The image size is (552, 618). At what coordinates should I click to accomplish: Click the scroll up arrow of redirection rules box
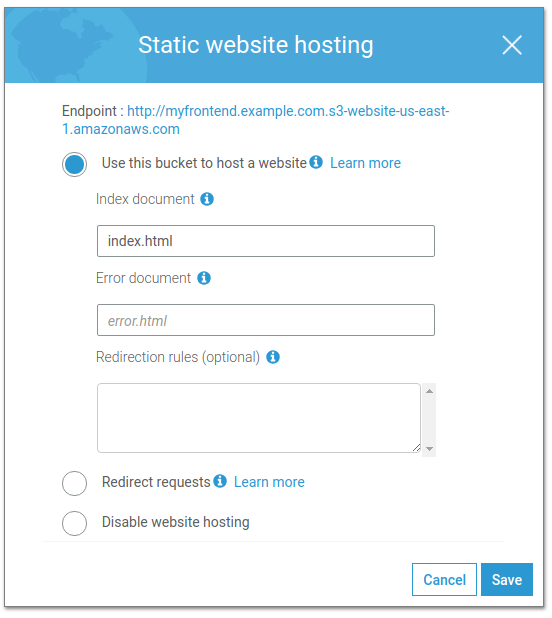tap(429, 391)
